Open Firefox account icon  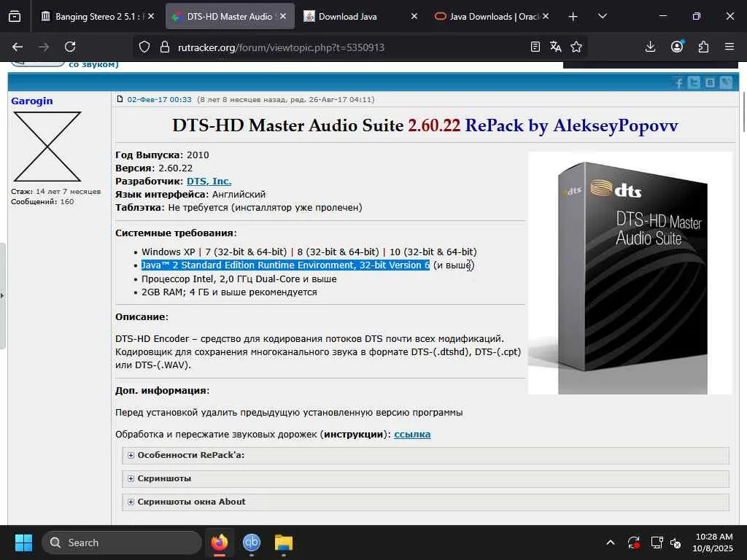pyautogui.click(x=677, y=47)
